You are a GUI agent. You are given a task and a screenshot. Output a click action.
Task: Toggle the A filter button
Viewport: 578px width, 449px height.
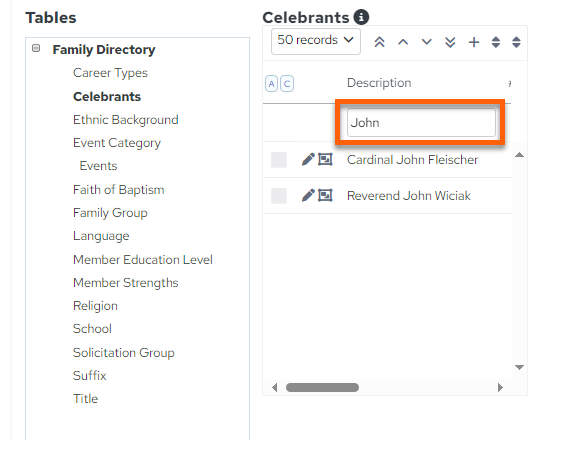271,84
